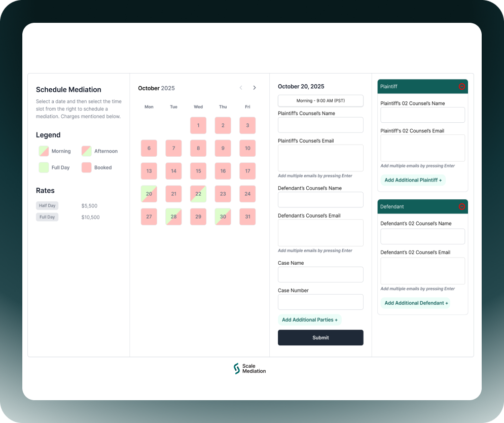The height and width of the screenshot is (423, 504).
Task: Select October 30 calendar date
Action: [223, 217]
